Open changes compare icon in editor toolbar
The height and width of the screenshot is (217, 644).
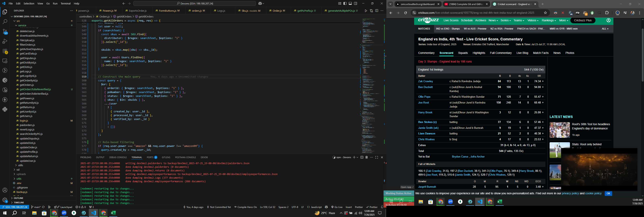pos(371,11)
